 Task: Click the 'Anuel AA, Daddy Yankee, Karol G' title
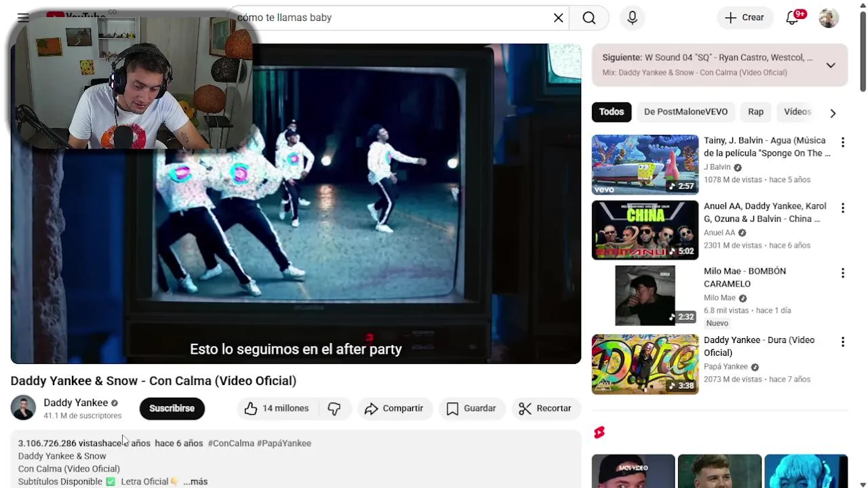[765, 212]
